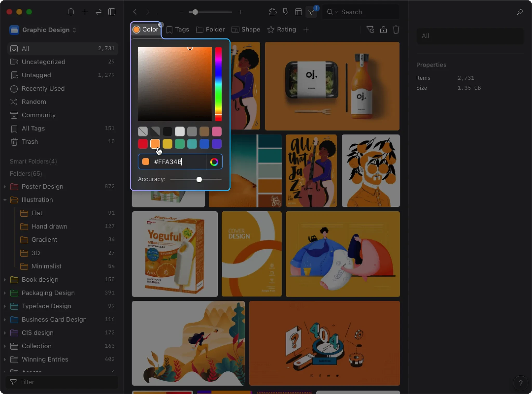Expand the Poster Design folder arrow
This screenshot has height=394, width=532.
pyautogui.click(x=5, y=186)
